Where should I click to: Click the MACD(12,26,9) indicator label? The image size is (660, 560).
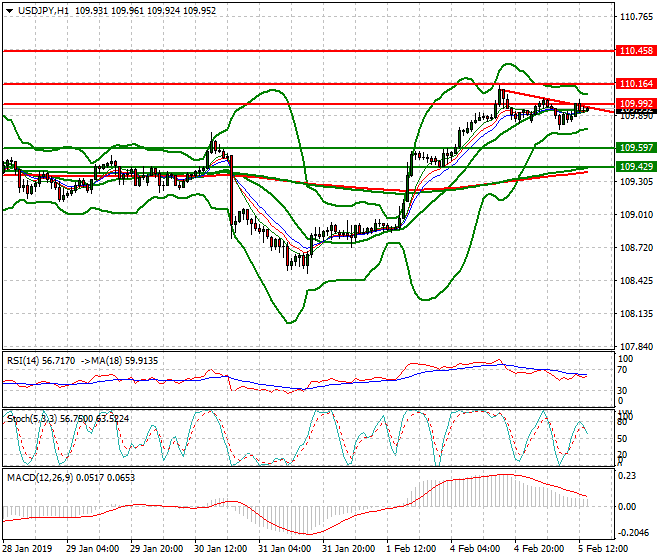(38, 476)
